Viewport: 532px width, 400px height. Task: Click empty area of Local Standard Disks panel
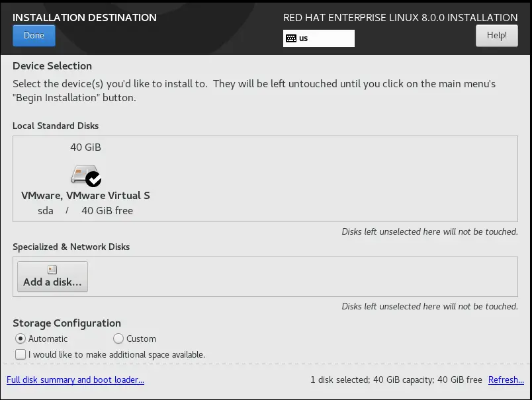tap(332, 179)
